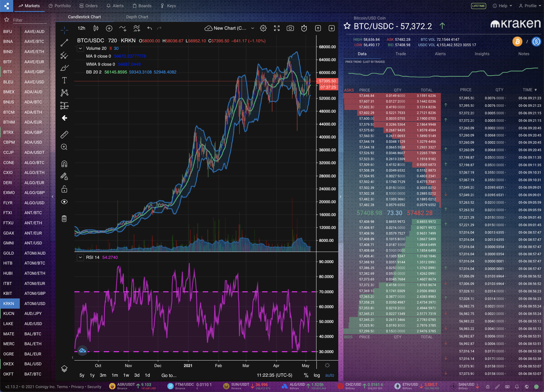
Task: Open the pitchfork drawing tools
Action: click(64, 55)
